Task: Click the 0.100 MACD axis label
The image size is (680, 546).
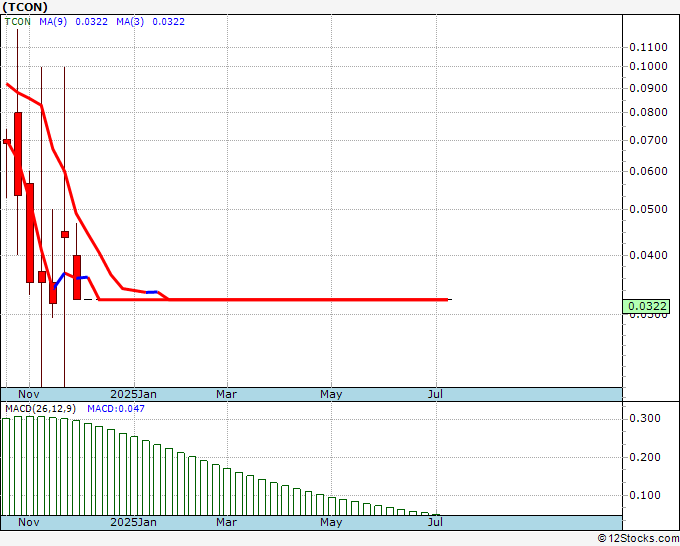Action: point(645,495)
